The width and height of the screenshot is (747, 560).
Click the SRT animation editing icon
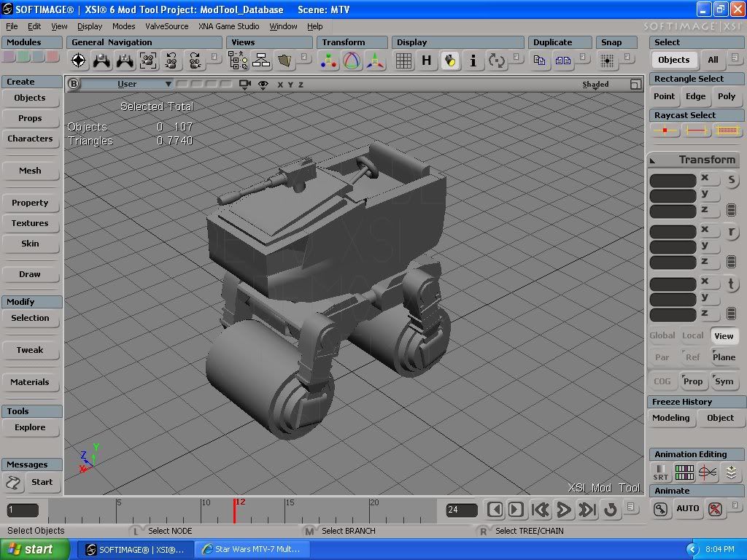661,472
